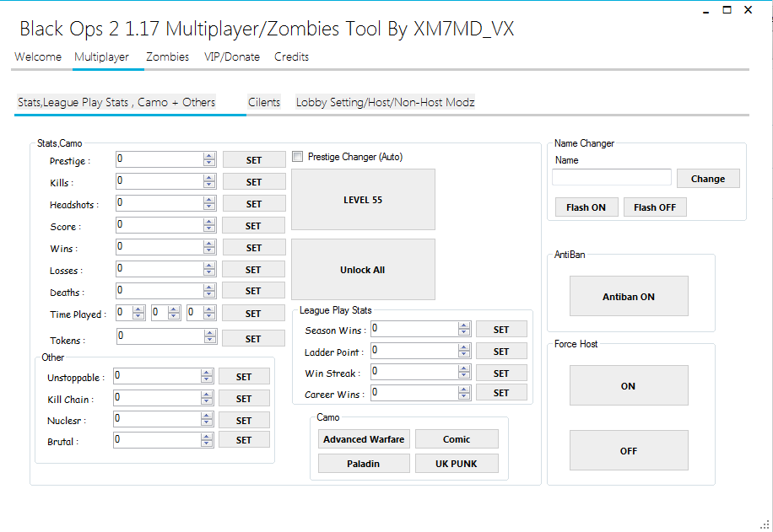Apply Advanced Warfare camo

pos(364,439)
